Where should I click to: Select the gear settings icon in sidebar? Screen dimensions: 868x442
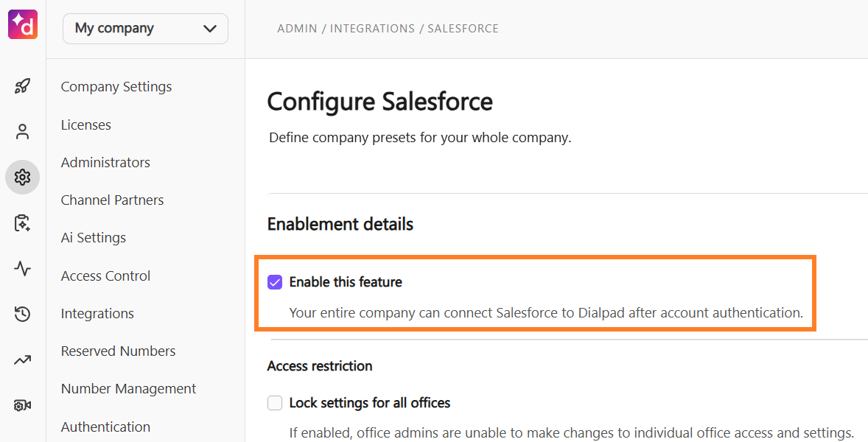click(22, 177)
